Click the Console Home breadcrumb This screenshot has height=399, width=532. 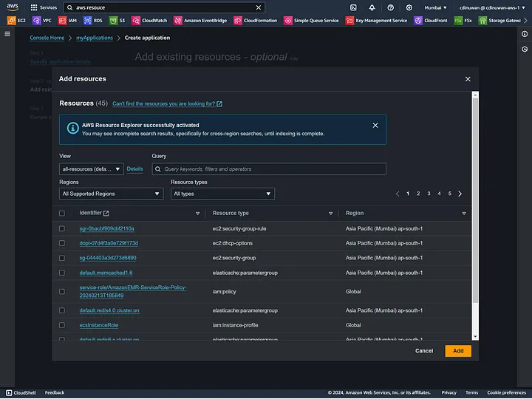(47, 38)
